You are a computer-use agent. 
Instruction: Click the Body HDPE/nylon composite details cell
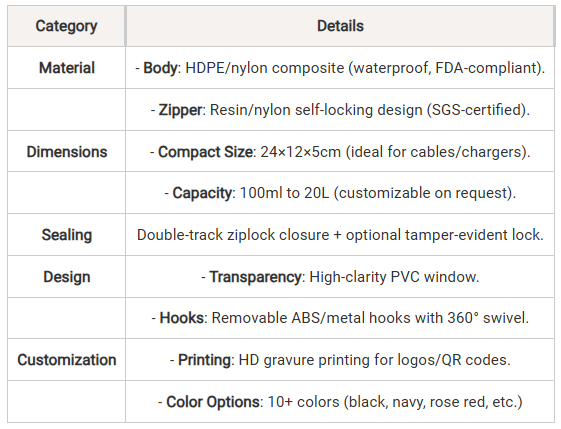tap(340, 68)
